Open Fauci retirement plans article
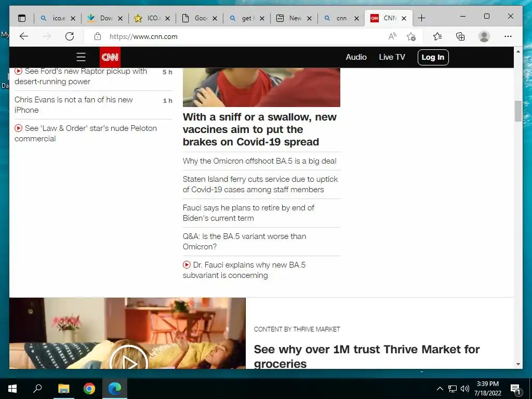This screenshot has height=399, width=532. pos(248,212)
